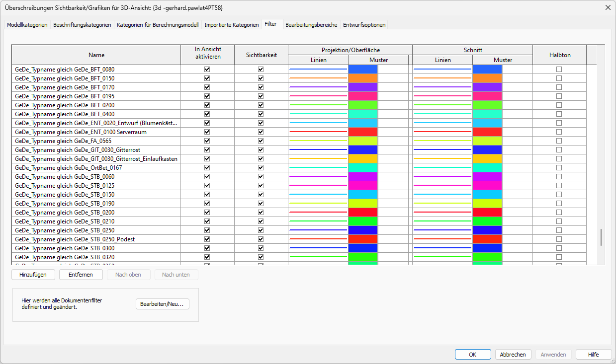Screen dimensions: 616x364
Task: Switch to the Modellkategorien tab
Action: point(27,24)
